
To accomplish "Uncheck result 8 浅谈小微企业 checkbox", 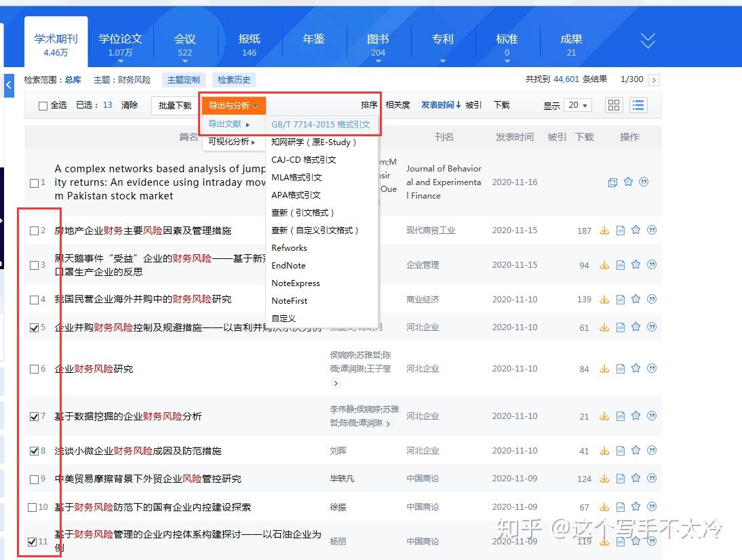I will [x=34, y=452].
